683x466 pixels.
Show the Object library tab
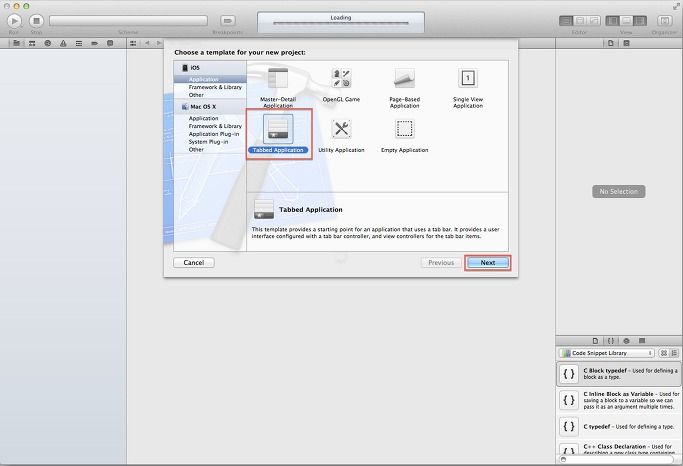coord(626,341)
